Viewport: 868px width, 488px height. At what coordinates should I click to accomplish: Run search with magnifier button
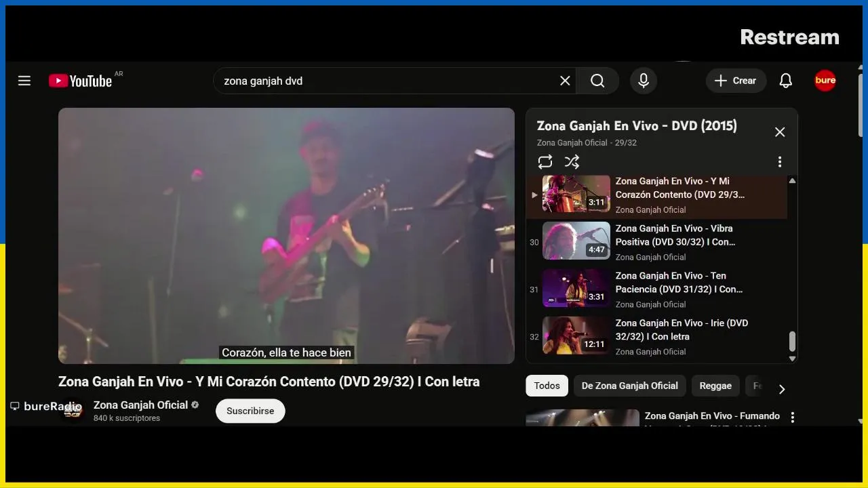[597, 81]
